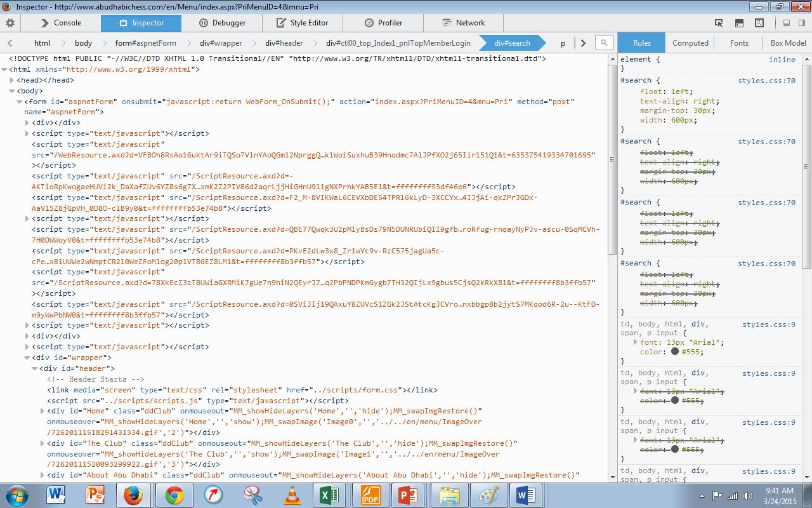812x508 pixels.
Task: Open the Windows Start menu
Action: click(x=17, y=495)
